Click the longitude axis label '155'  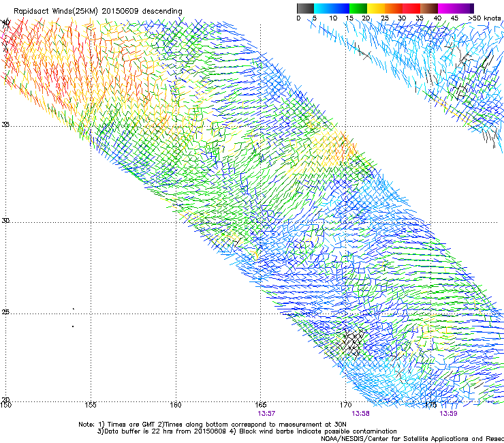(91, 405)
